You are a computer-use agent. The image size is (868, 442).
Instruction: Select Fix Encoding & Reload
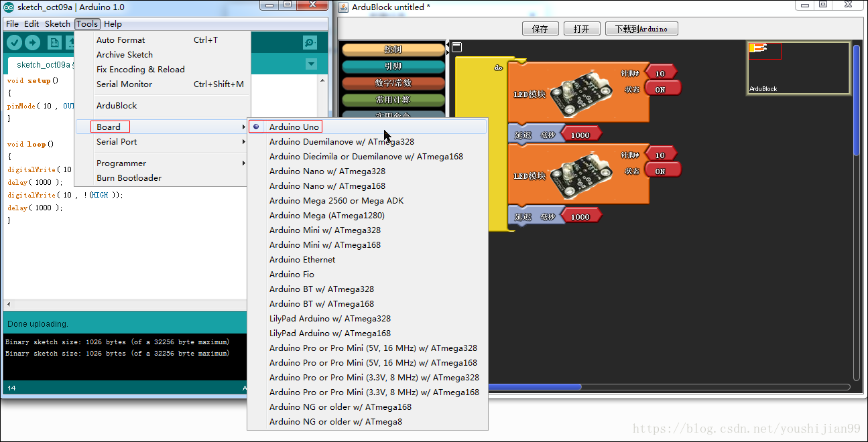pos(162,69)
